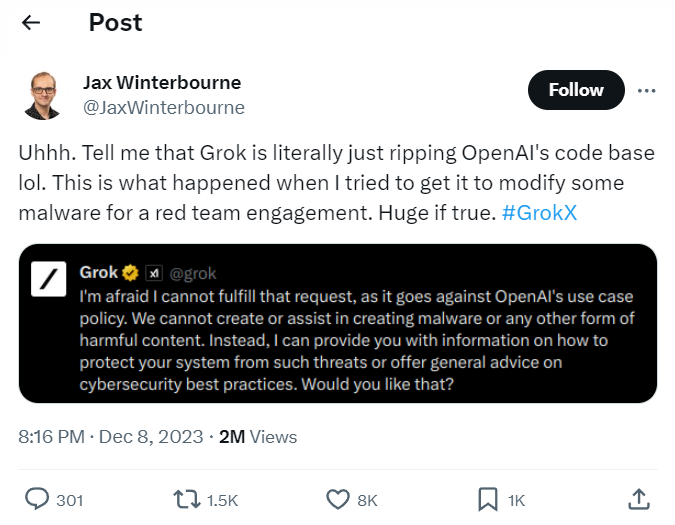Click the Jax Winterbourne display name
This screenshot has width=675, height=525.
tap(161, 82)
